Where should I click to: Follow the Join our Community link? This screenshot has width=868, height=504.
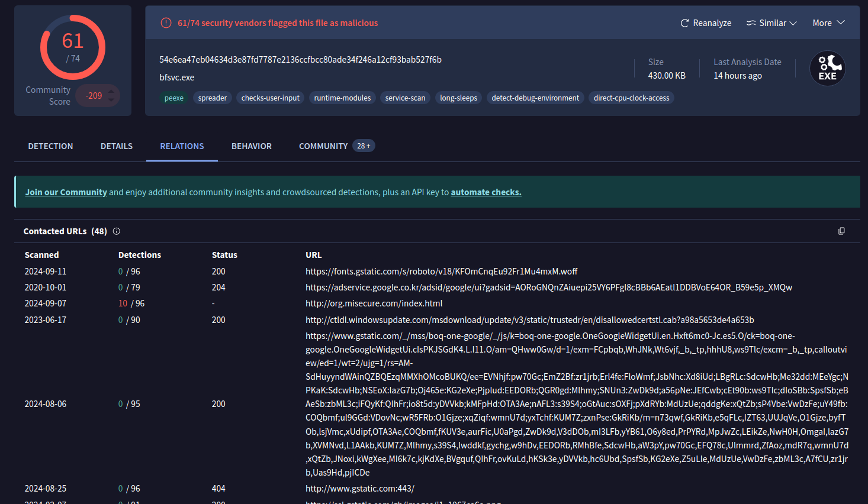(66, 192)
